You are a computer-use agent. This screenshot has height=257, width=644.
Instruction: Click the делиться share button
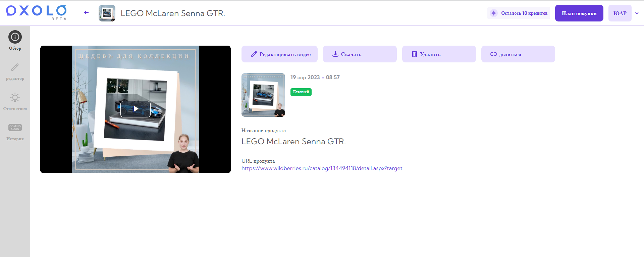(518, 54)
